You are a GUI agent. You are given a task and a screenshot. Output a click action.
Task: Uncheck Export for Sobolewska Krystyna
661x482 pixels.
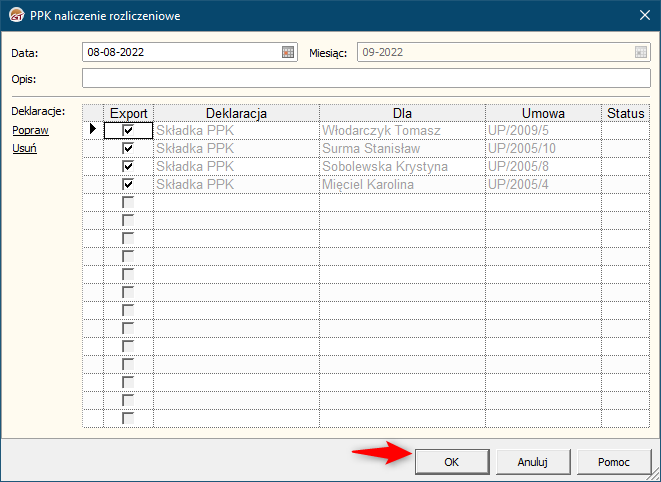coord(128,166)
